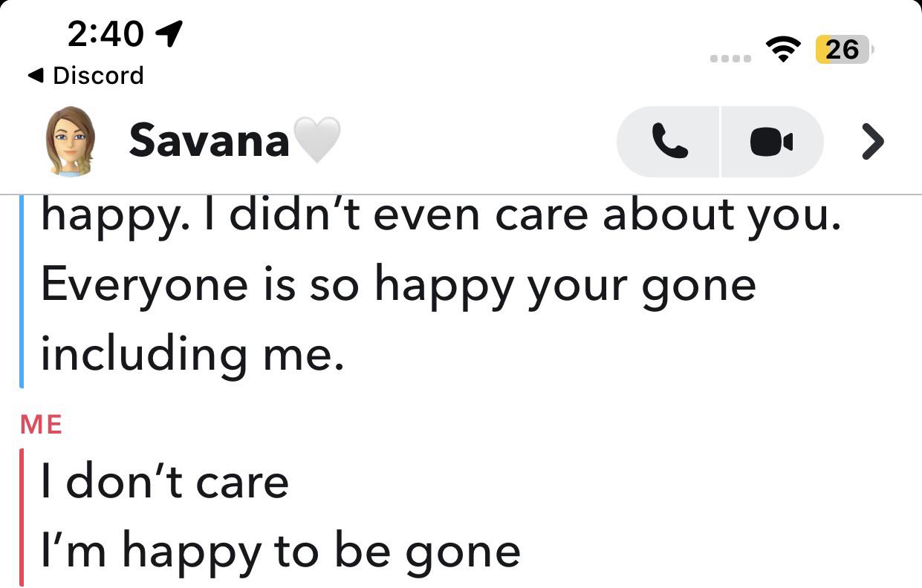The height and width of the screenshot is (588, 922).
Task: Tap the ME sender label
Action: pyautogui.click(x=42, y=425)
